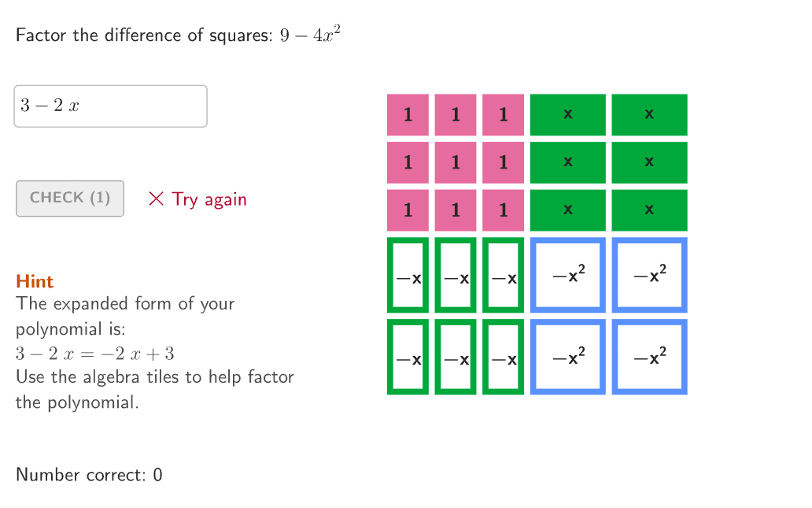
Task: Select the upper-left outlined −x tile
Action: (x=408, y=275)
